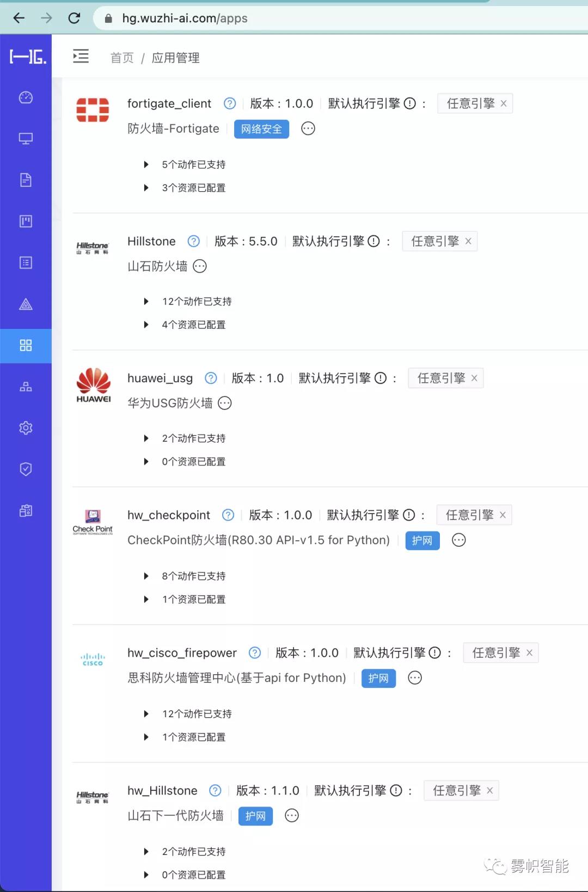
Task: Remove 任意引擎 tag from hw_checkpoint
Action: [x=503, y=515]
